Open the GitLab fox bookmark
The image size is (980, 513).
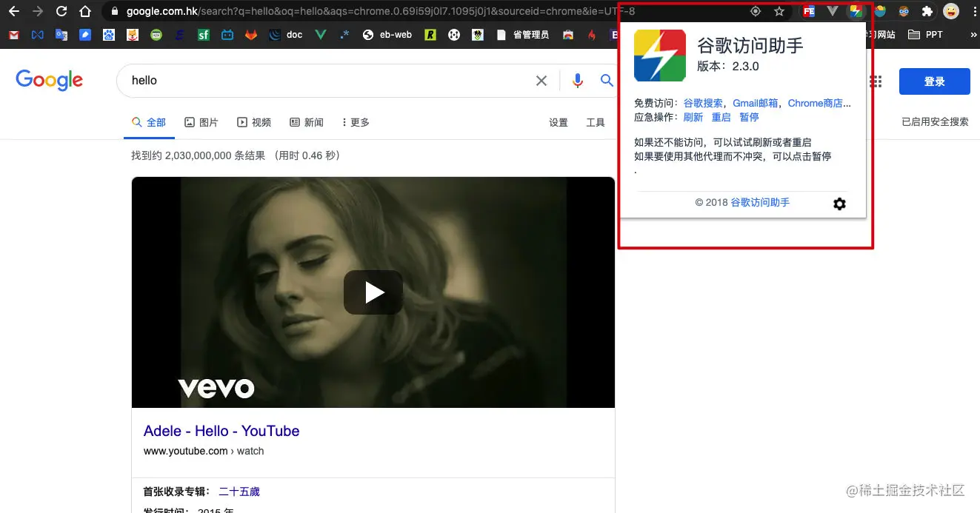tap(251, 35)
